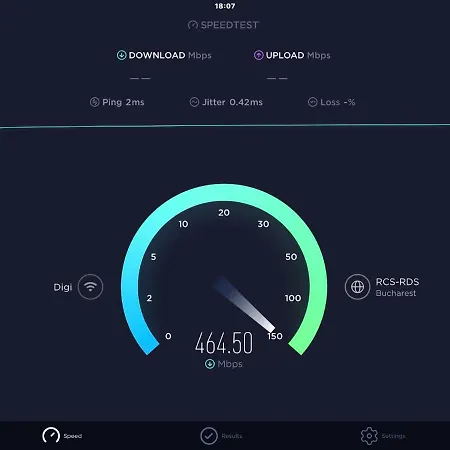
Task: Click the Jitter wave icon
Action: pos(194,102)
